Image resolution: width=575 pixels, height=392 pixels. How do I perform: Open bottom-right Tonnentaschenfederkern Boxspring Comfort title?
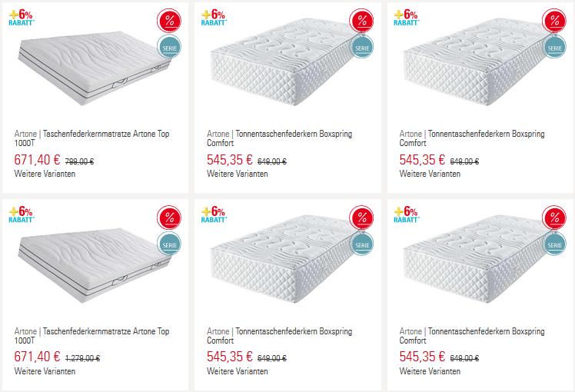coord(472,336)
